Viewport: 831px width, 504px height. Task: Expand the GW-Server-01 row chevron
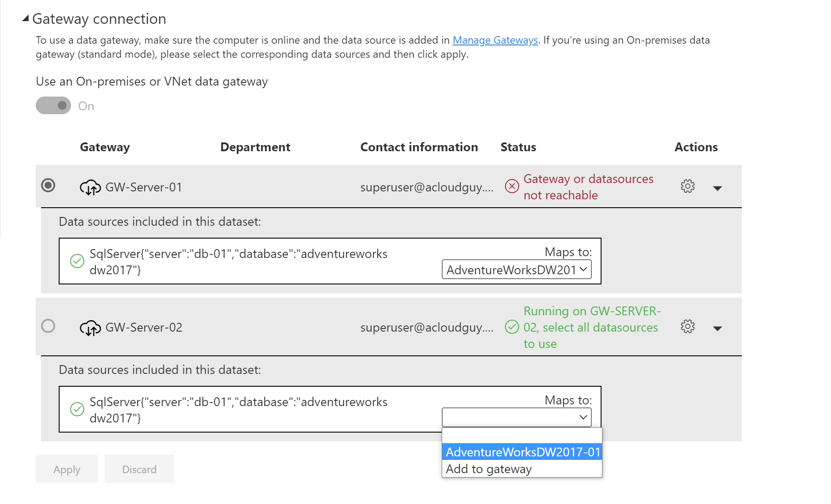717,188
